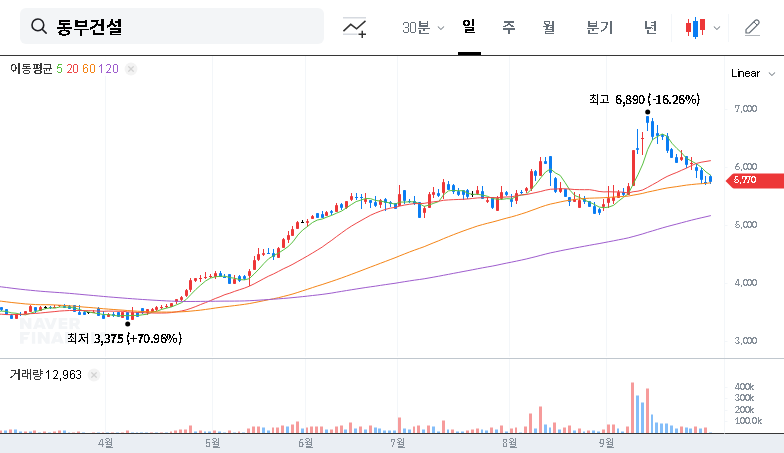Click the current price tag on axis

[756, 180]
